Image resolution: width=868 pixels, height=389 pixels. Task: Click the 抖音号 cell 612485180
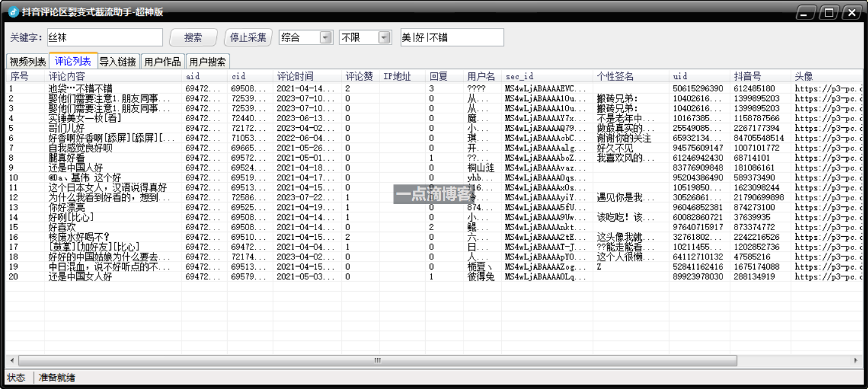(x=754, y=89)
